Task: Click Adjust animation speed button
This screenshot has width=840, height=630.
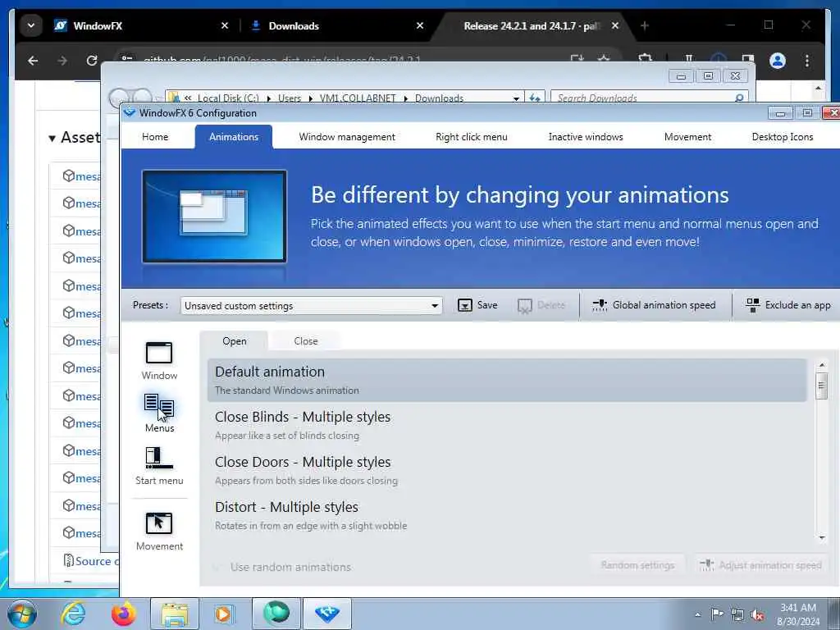Action: 760,565
